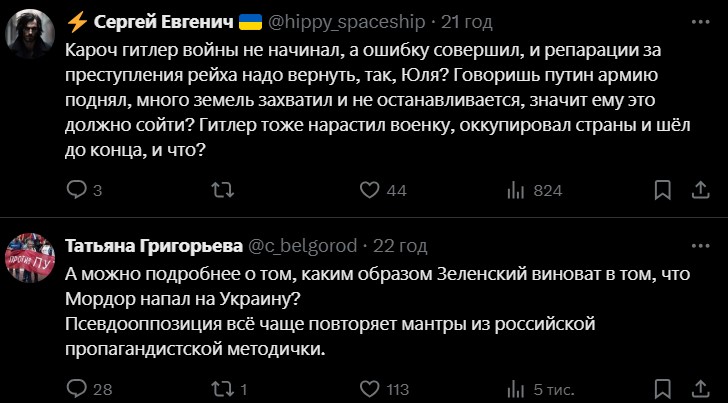Bookmark Сергей Евгенич's tweet

pyautogui.click(x=662, y=190)
